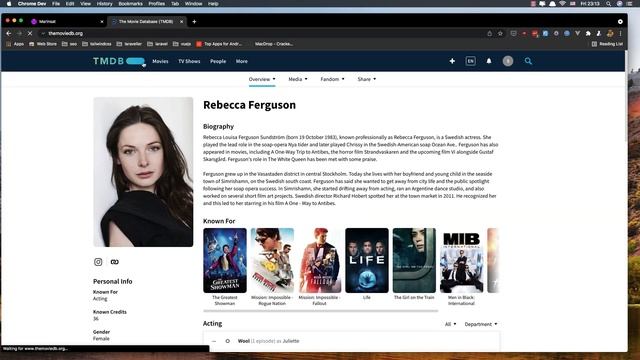Viewport: 640px width, 360px height.
Task: Open the Life movie poster
Action: (367, 260)
